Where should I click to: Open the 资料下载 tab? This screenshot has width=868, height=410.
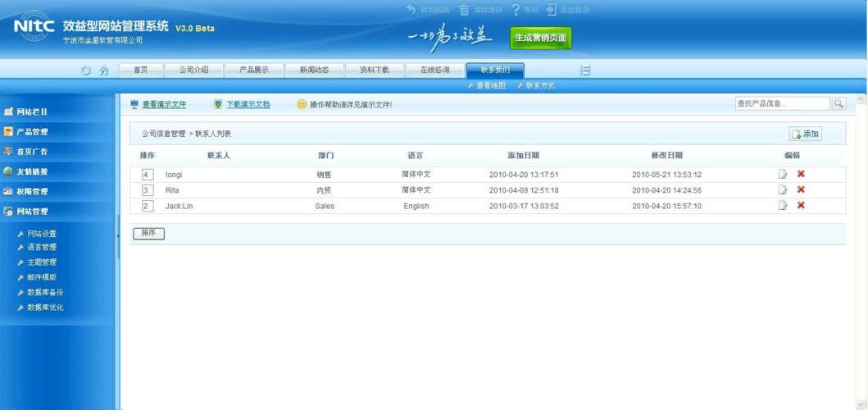(x=375, y=70)
